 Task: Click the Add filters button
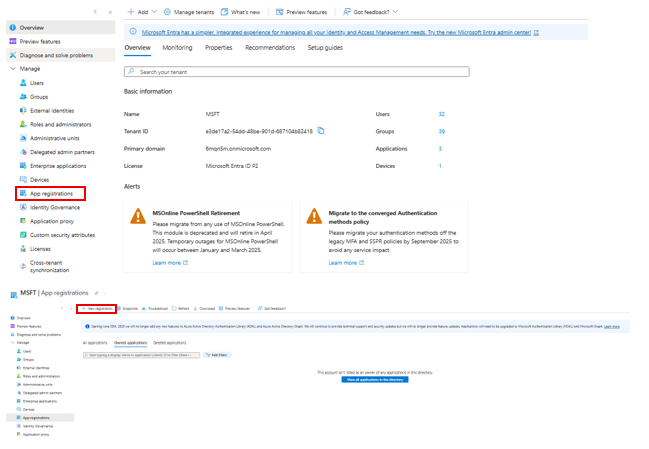coord(216,355)
